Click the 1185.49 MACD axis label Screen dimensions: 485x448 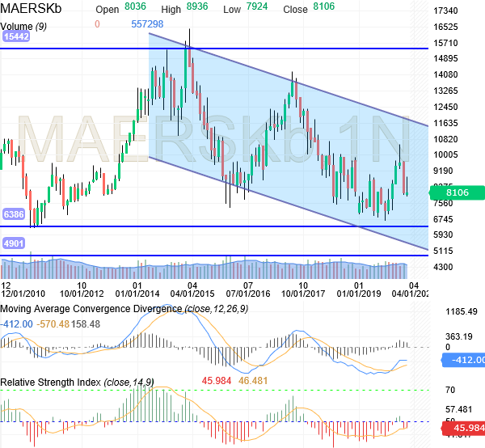coord(462,311)
